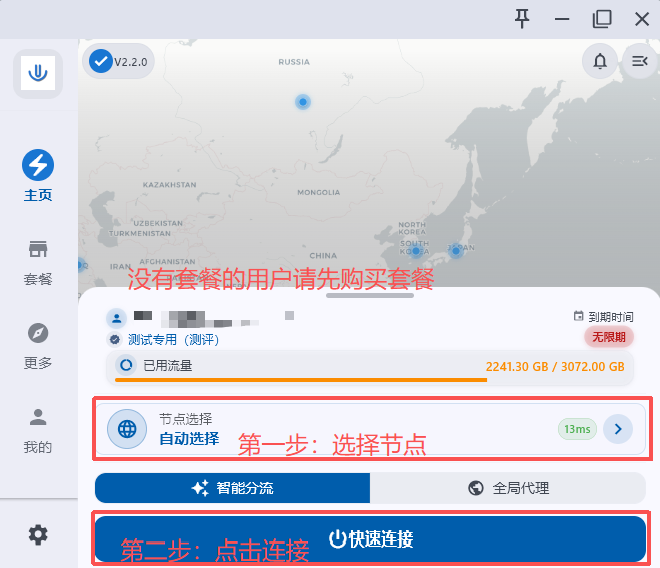Click the Russia server node dot
Image resolution: width=660 pixels, height=568 pixels.
point(303,102)
